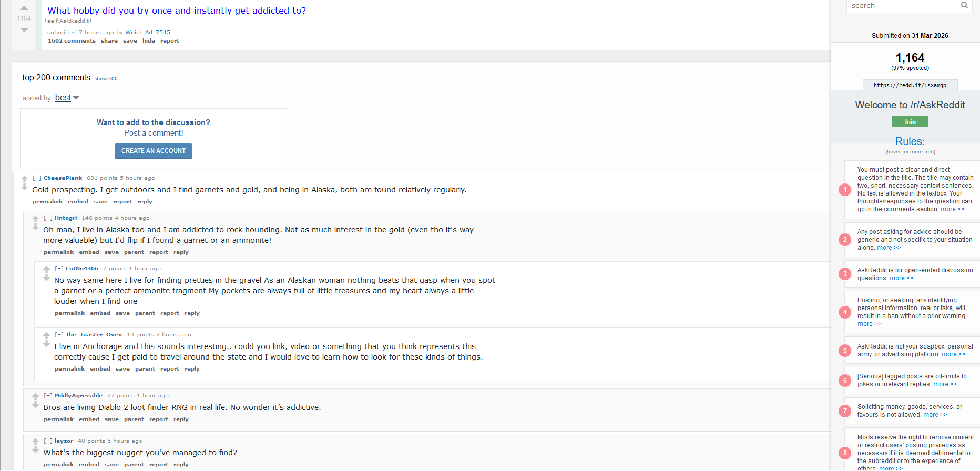This screenshot has width=980, height=471.
Task: Show 500 comments link
Action: click(x=106, y=79)
